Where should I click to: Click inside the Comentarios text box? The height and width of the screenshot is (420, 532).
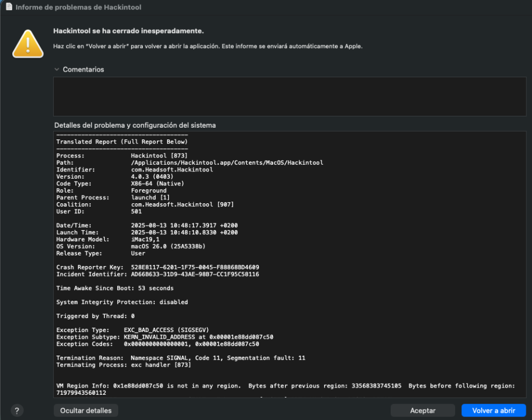(x=290, y=97)
